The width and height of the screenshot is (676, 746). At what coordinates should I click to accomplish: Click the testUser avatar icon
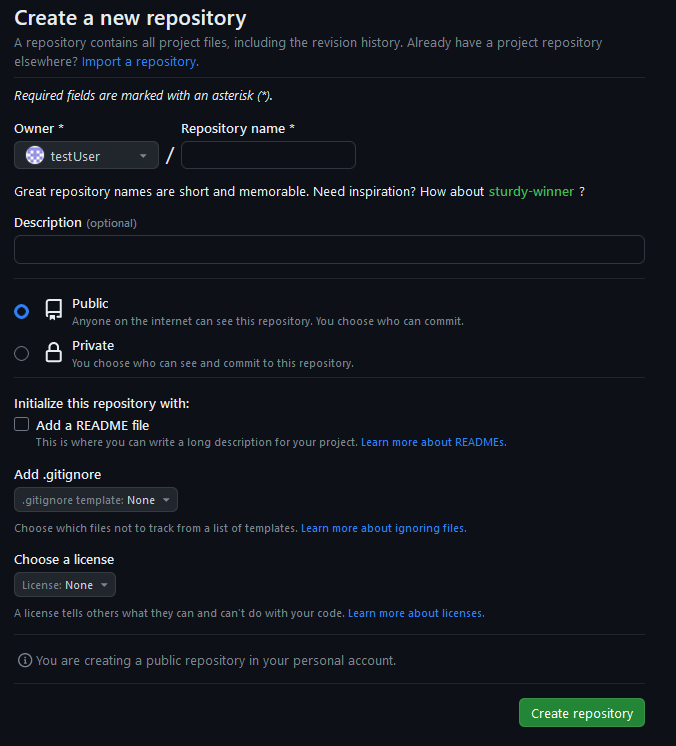(35, 155)
